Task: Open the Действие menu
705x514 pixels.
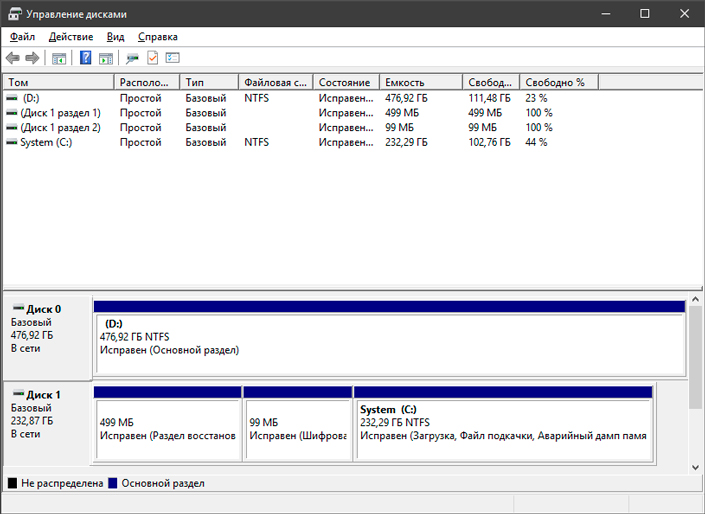Action: [71, 37]
